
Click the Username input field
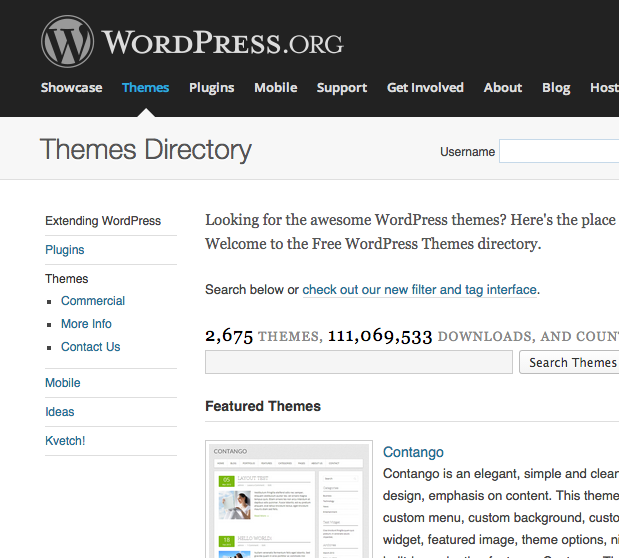559,151
